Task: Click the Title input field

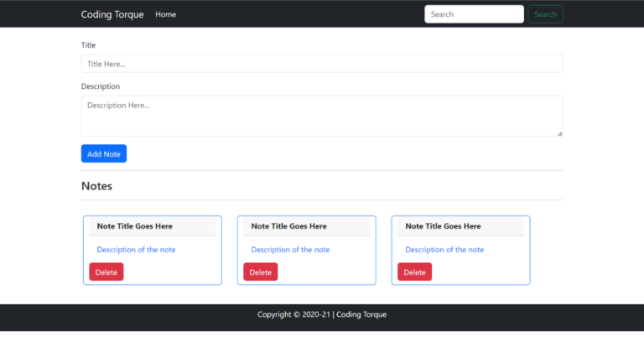Action: click(x=321, y=64)
